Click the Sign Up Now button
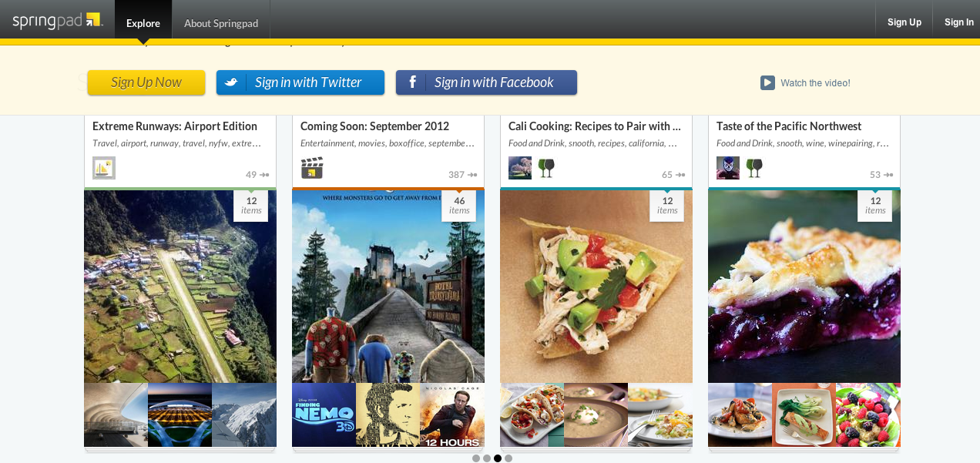The image size is (980, 463). point(146,82)
